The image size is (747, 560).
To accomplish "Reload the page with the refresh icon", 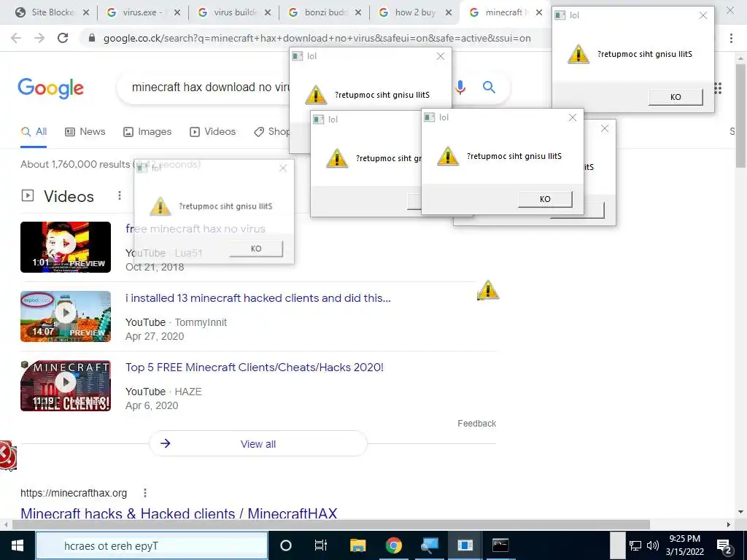I will [63, 38].
